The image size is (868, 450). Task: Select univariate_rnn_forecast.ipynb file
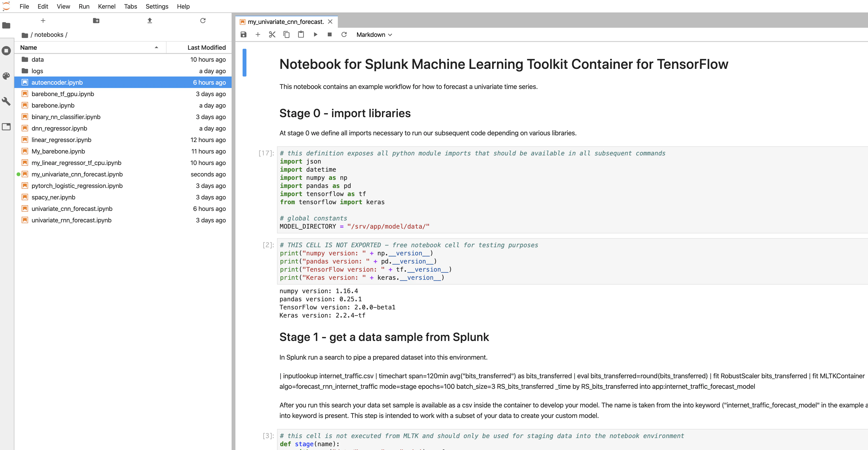(123, 220)
